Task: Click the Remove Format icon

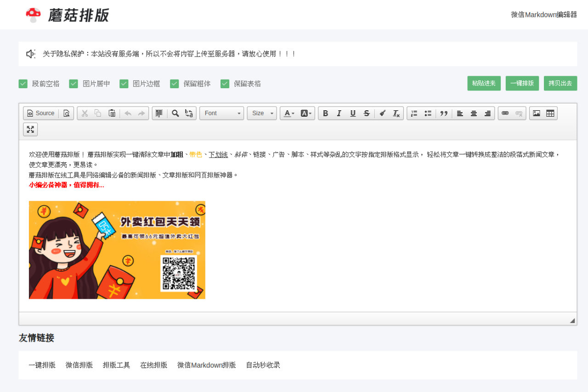Action: pos(396,113)
